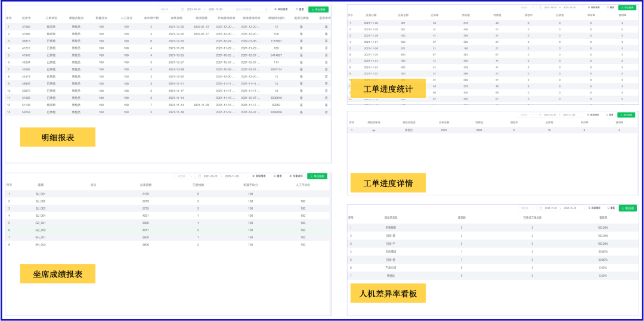Screen dimensions: 644x321
Task: Click the 开场白 row in 人机差异率看板
Action: 491,276
